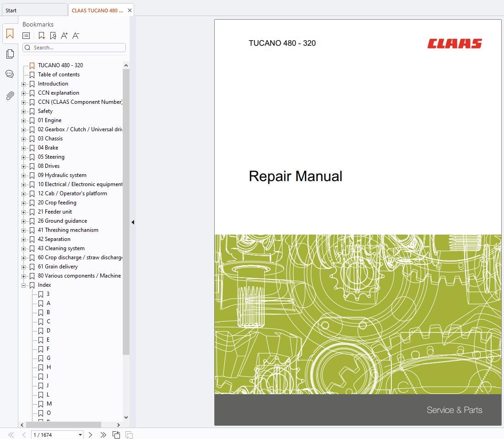Click the scroll-right arrow of bookmarks panel
The height and width of the screenshot is (439, 504).
pos(118,425)
